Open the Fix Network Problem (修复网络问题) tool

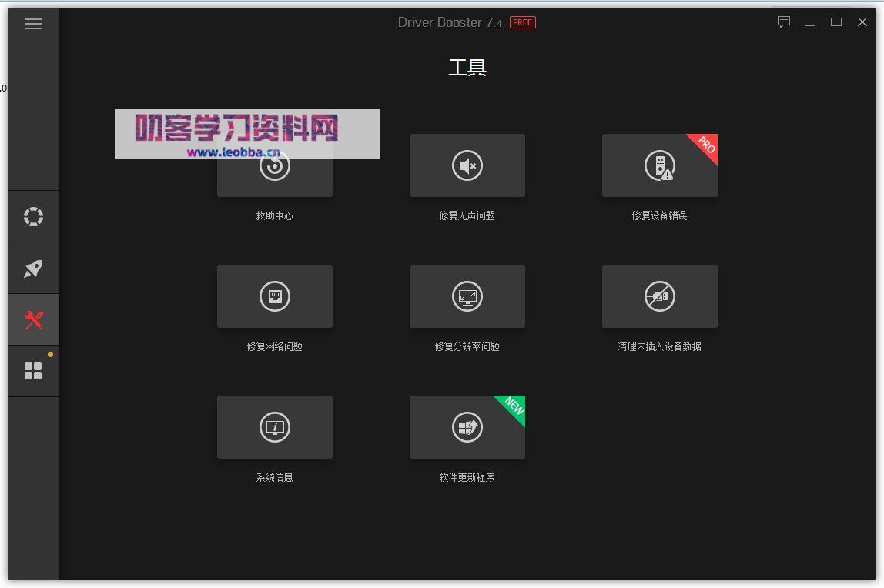[x=275, y=296]
